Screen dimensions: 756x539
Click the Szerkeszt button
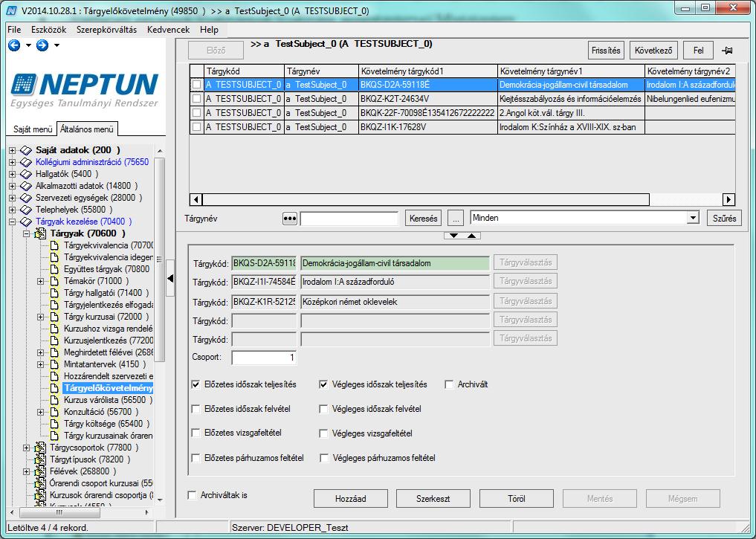(x=433, y=499)
